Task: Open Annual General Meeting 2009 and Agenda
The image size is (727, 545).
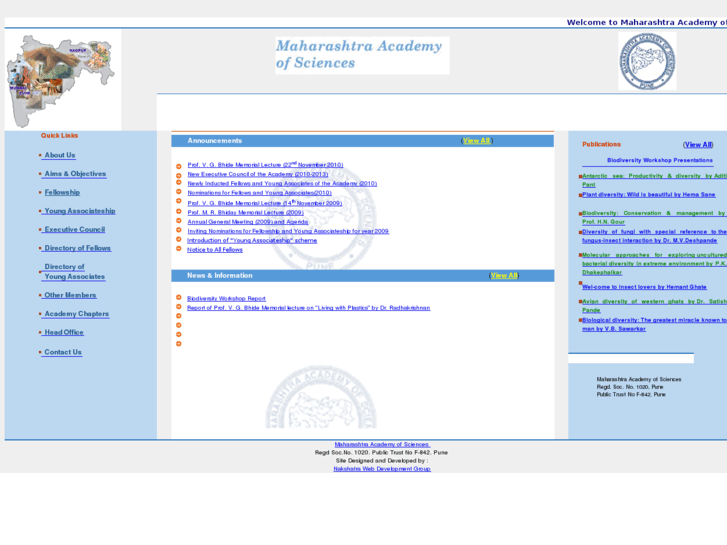Action: [x=248, y=222]
